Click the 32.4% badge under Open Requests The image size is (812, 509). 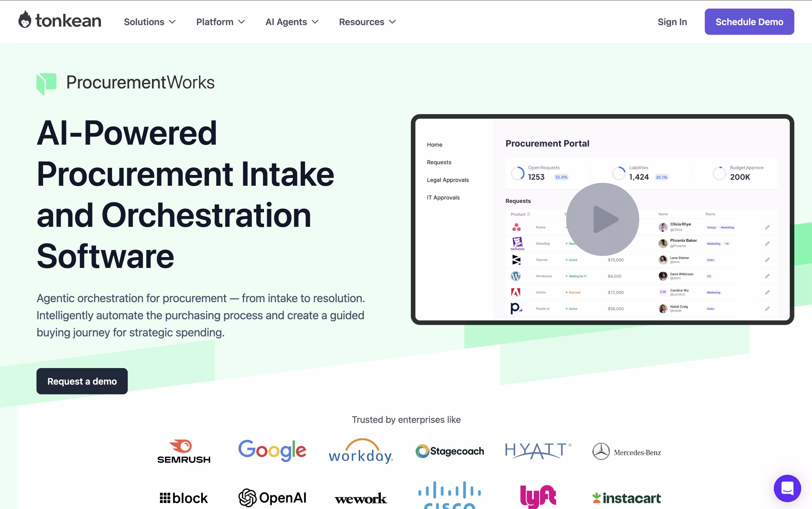pyautogui.click(x=561, y=177)
